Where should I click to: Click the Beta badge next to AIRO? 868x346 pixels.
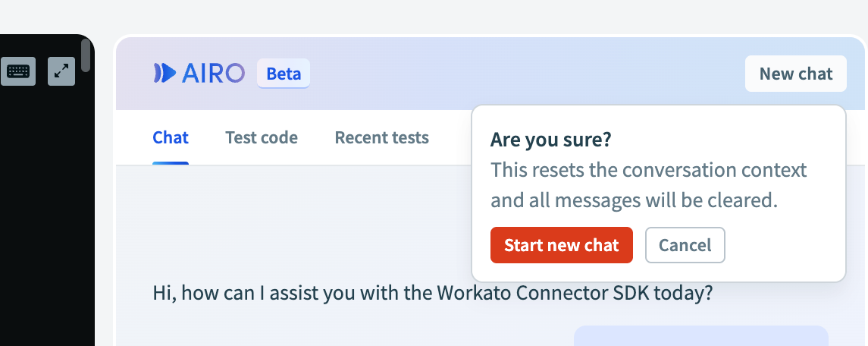(284, 74)
